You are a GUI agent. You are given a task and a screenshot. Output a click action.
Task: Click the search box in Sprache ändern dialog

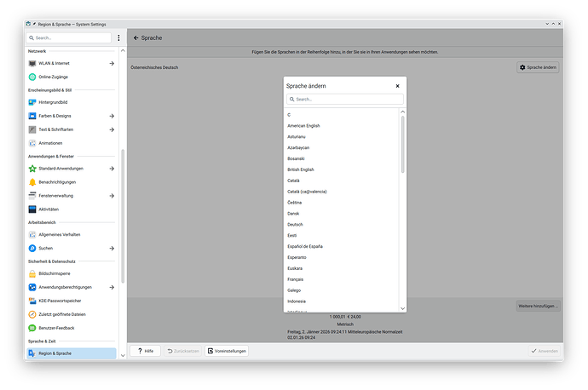[x=345, y=100]
